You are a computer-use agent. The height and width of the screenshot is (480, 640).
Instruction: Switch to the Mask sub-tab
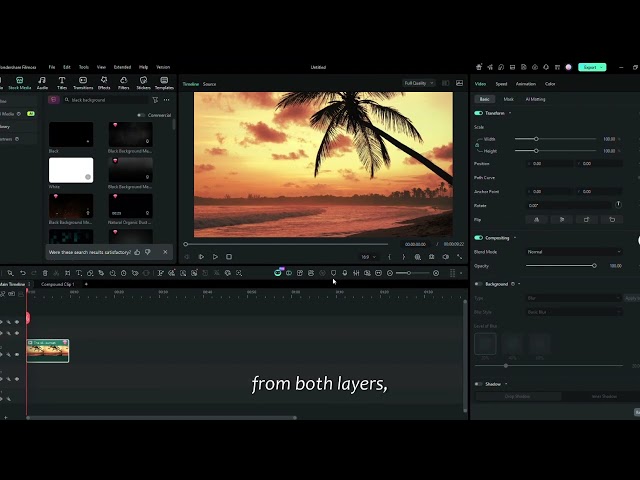[509, 99]
